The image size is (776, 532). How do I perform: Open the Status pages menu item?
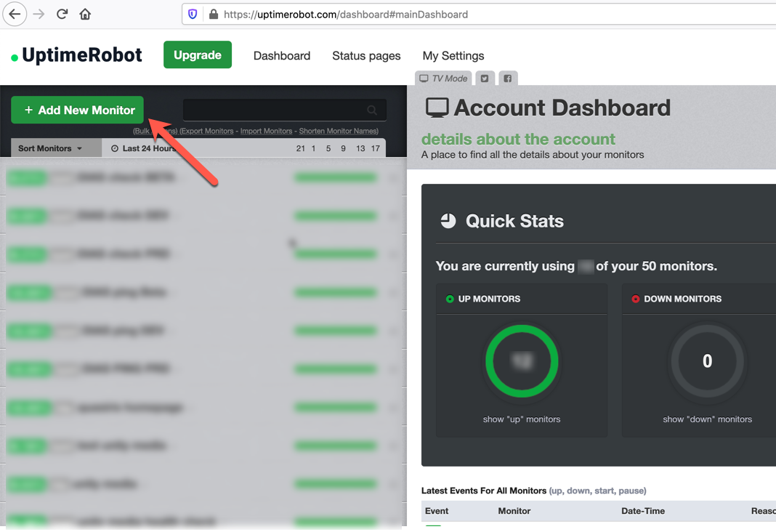click(x=366, y=56)
